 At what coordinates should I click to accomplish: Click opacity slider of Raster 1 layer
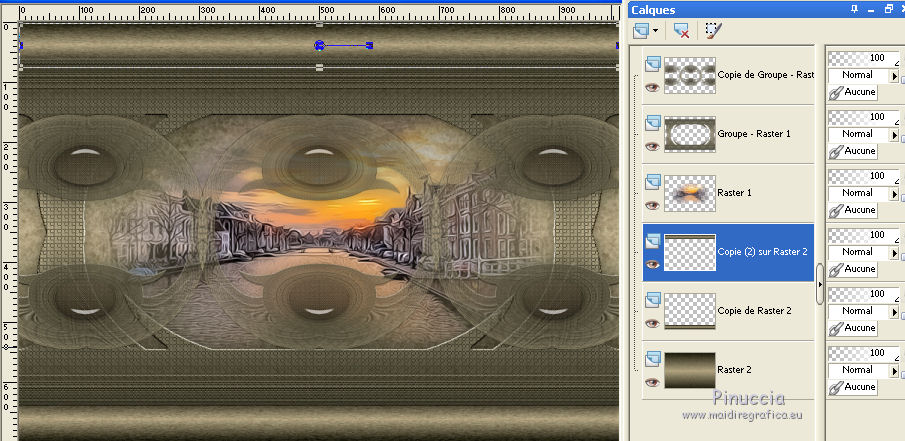[x=863, y=176]
